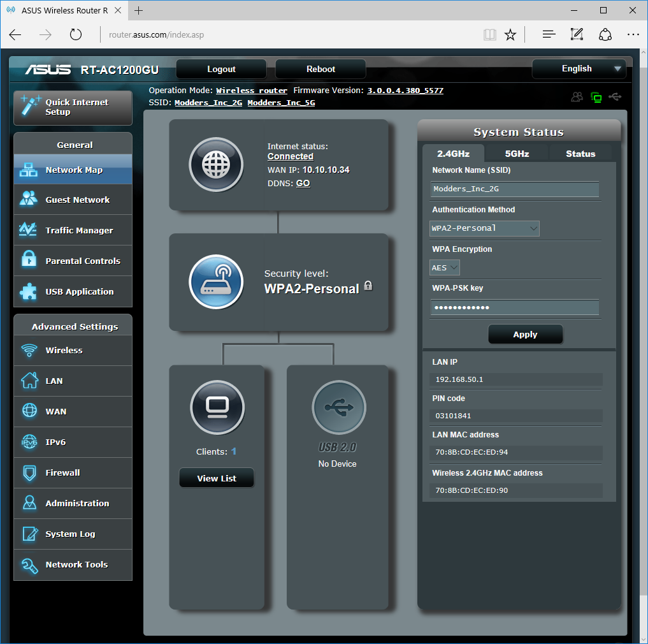Viewport: 648px width, 644px height.
Task: Open Wireless advanced settings
Action: point(73,350)
